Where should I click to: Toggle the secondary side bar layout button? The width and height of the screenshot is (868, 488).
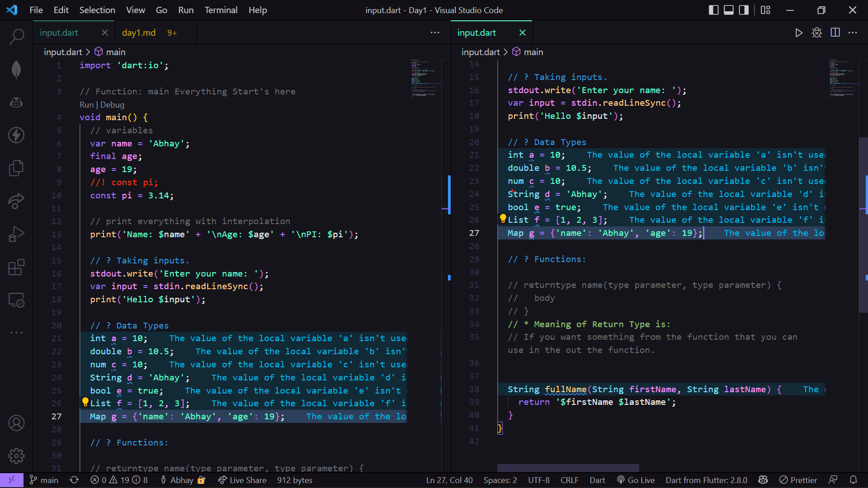pos(744,10)
